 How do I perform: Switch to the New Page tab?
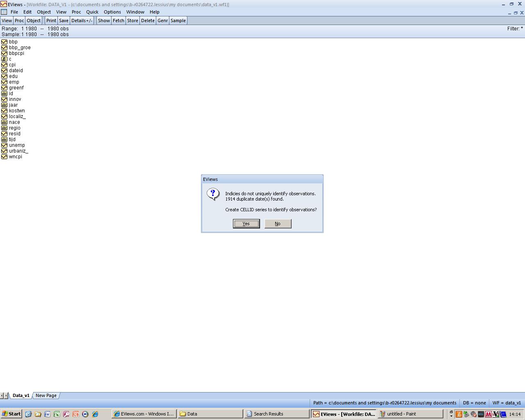coord(46,395)
